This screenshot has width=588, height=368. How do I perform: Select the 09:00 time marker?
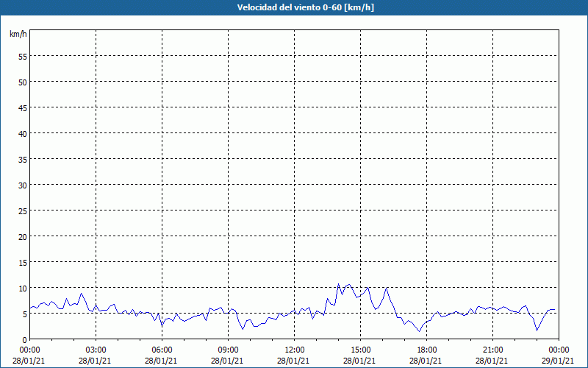coord(228,350)
